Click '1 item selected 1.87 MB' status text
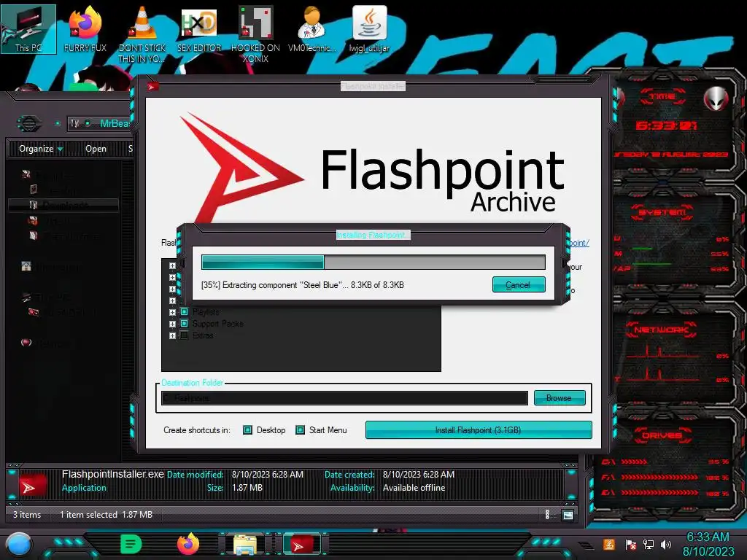Image resolution: width=747 pixels, height=560 pixels. coord(106,515)
